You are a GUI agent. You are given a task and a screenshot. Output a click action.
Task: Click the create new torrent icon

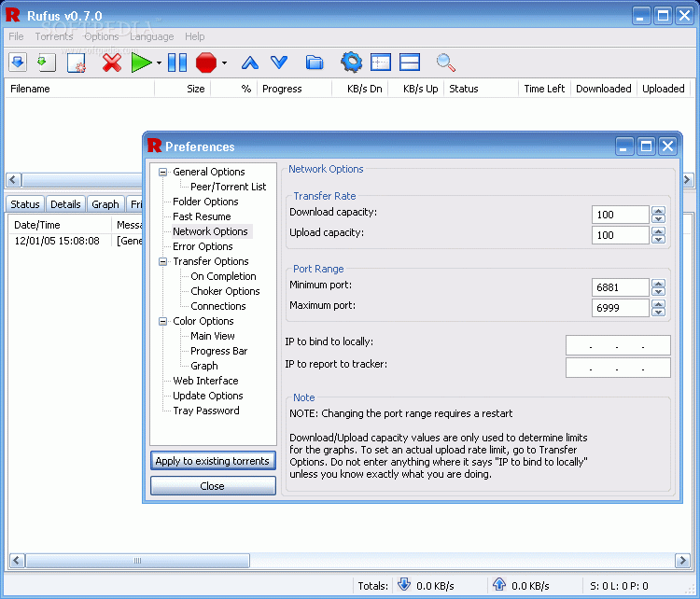(x=77, y=62)
